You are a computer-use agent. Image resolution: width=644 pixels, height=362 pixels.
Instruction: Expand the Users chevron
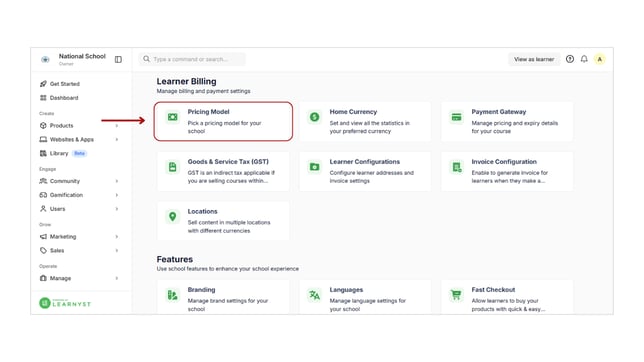click(117, 209)
